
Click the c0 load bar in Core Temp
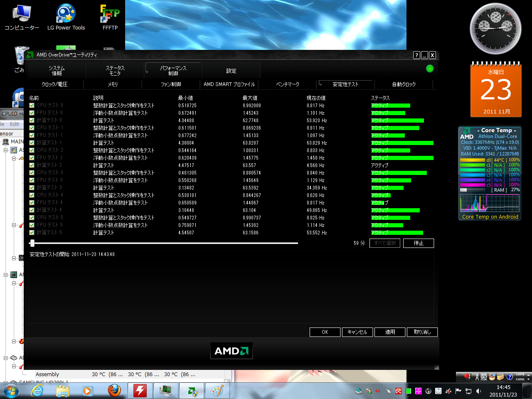[x=473, y=160]
